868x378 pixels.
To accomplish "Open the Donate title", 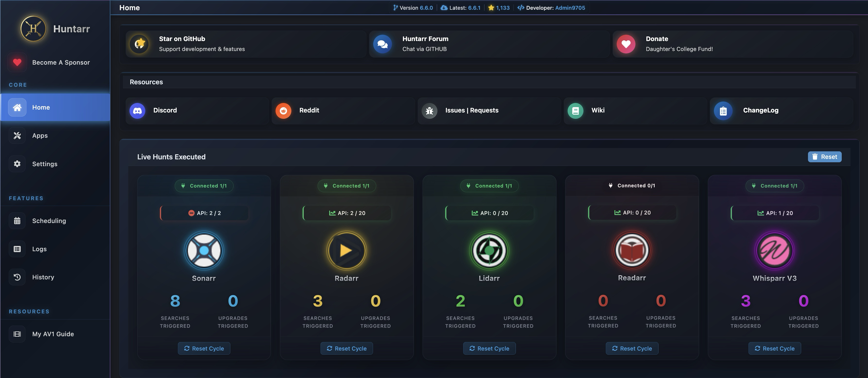I will point(657,39).
